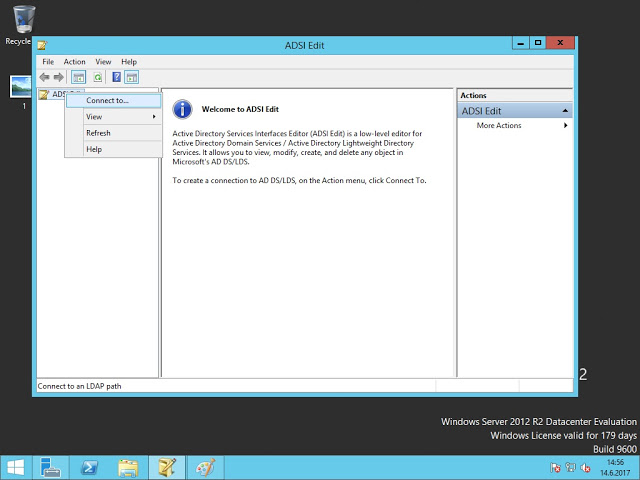Click the Windows Start button
Screen dimensions: 640x480
pyautogui.click(x=15, y=467)
